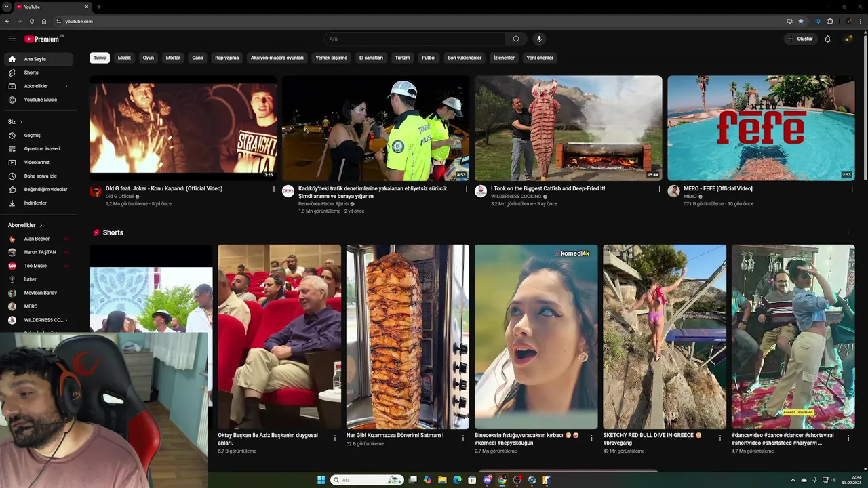The height and width of the screenshot is (488, 868).
Task: Open Shorts from the sidebar
Action: coord(39,73)
